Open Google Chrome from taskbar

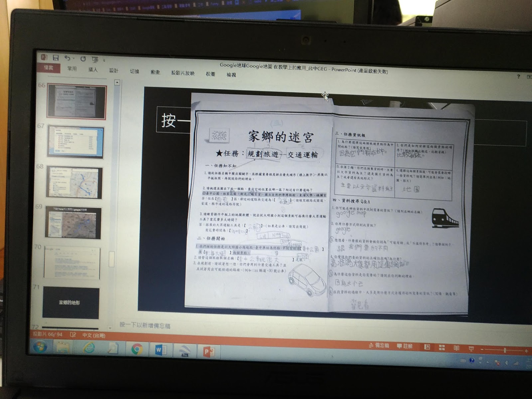[137, 350]
